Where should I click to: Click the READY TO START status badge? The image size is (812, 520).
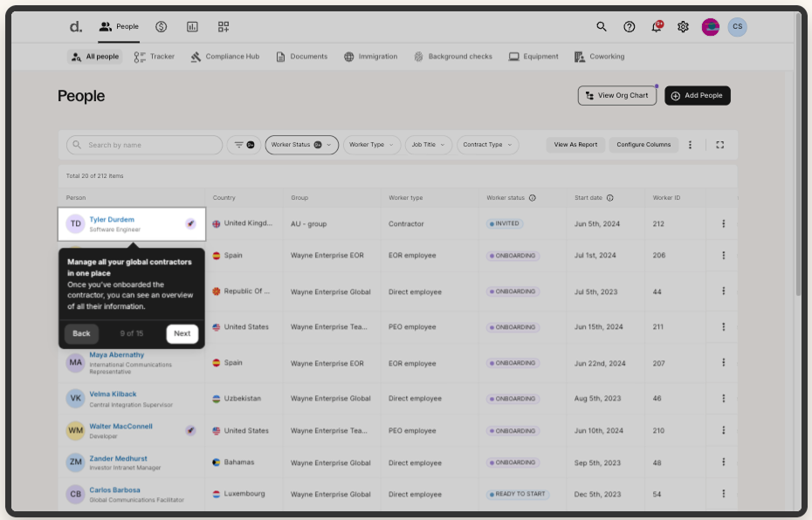518,494
